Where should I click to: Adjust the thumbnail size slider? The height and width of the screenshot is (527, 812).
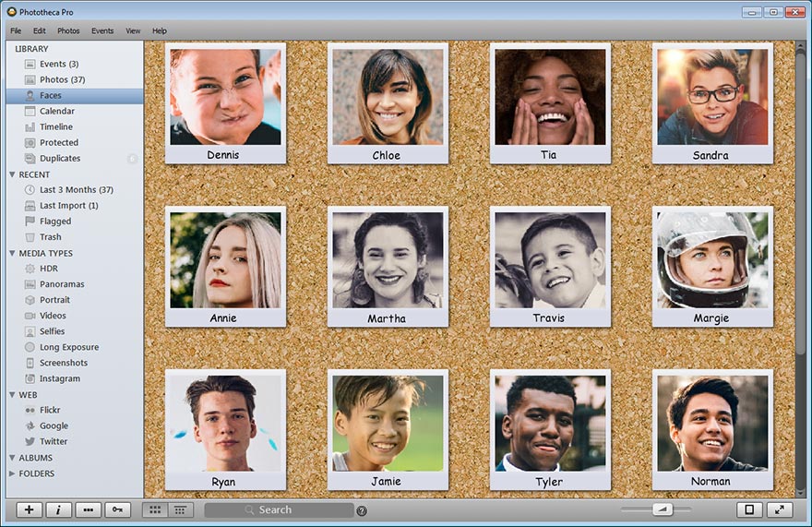click(662, 509)
